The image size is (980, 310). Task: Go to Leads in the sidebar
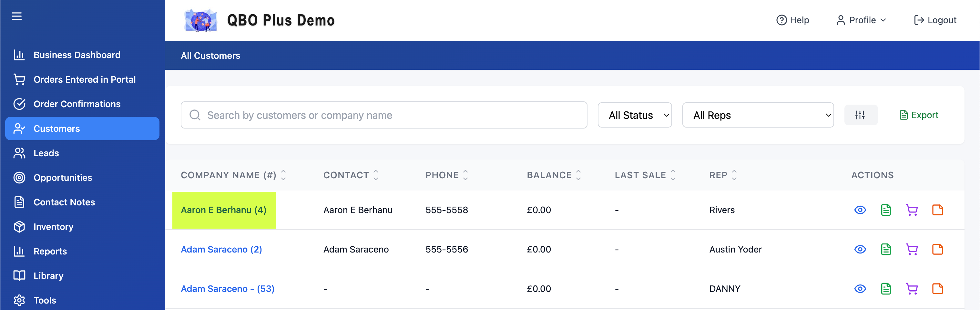[x=46, y=153]
